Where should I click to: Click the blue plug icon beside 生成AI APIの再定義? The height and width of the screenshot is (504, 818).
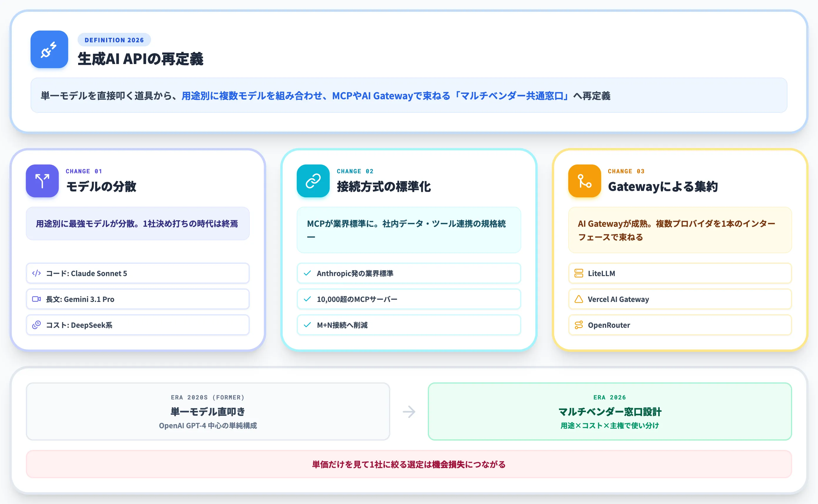tap(49, 49)
